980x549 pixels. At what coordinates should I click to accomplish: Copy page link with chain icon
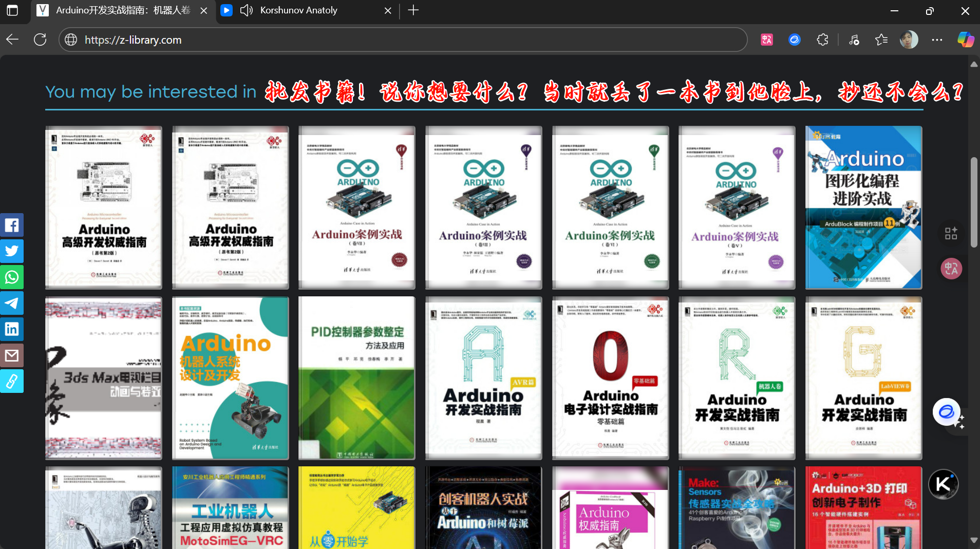coord(12,381)
